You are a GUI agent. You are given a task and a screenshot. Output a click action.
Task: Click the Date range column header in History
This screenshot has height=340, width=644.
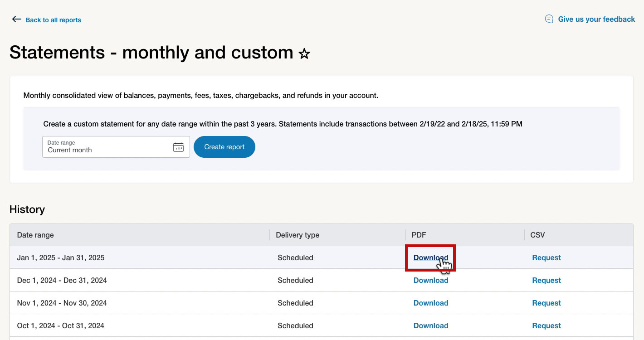click(35, 235)
